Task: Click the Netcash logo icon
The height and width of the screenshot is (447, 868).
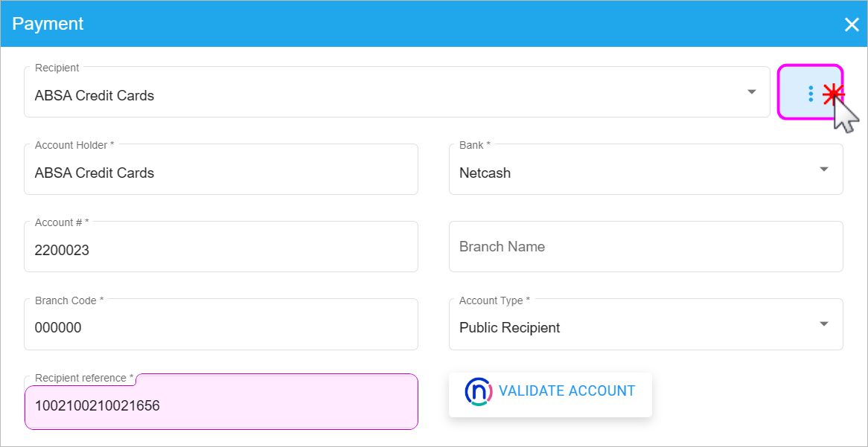Action: (477, 391)
